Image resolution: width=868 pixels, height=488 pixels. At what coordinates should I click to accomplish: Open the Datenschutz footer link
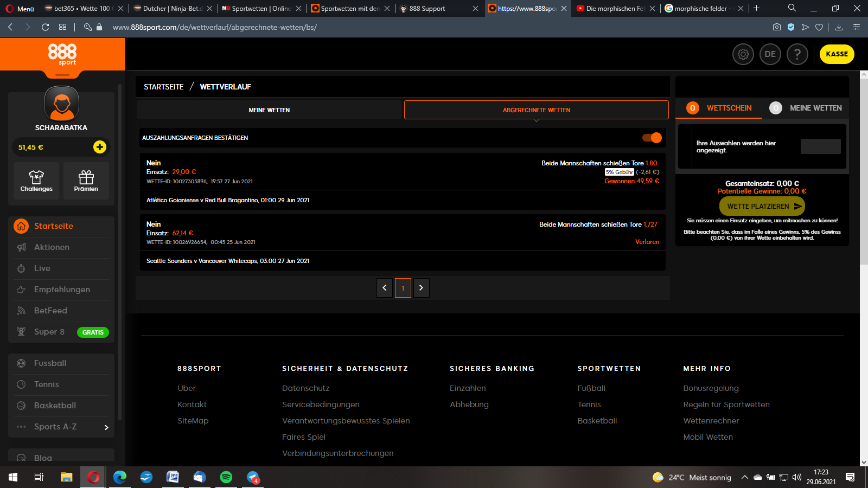[x=306, y=388]
